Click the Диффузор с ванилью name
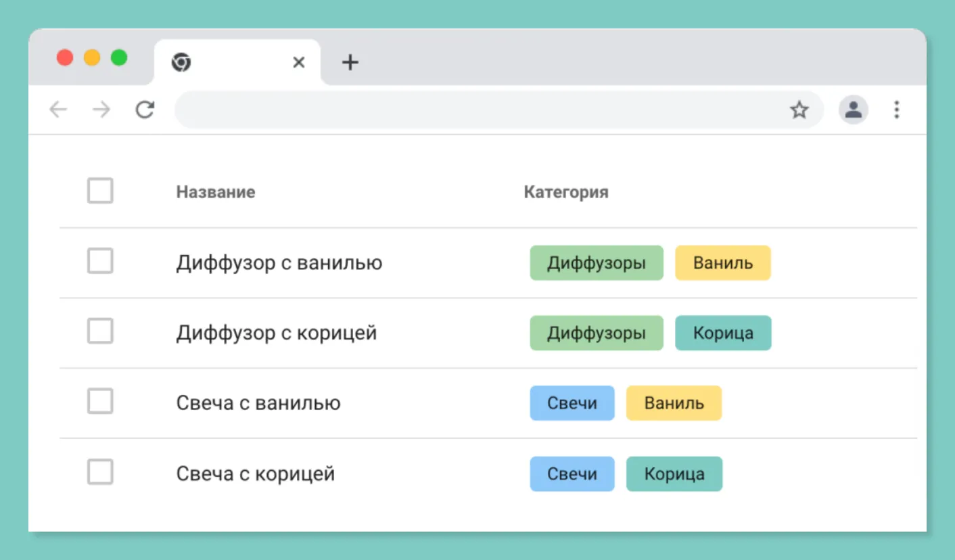Image resolution: width=955 pixels, height=560 pixels. (279, 262)
